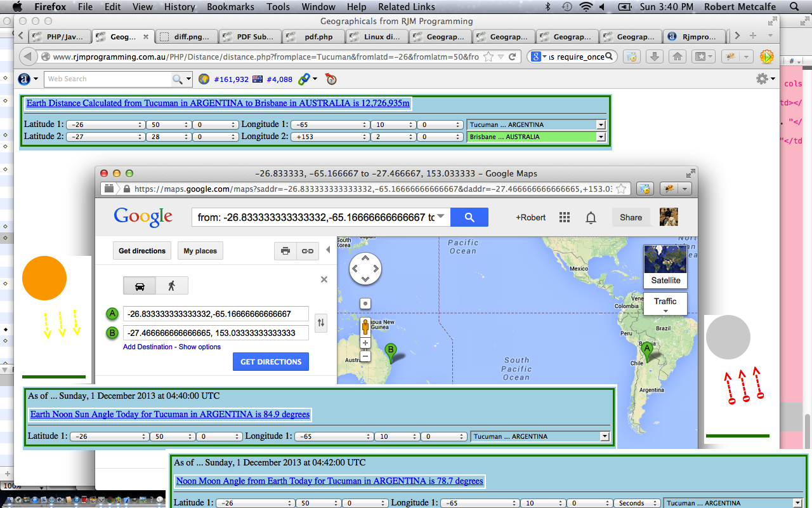812x508 pixels.
Task: Click the Alexa Web Search magnifier icon
Action: 178,79
